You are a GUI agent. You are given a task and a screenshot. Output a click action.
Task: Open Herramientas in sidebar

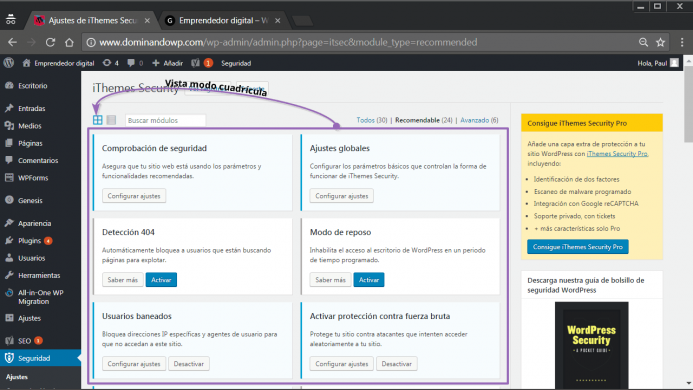click(39, 275)
